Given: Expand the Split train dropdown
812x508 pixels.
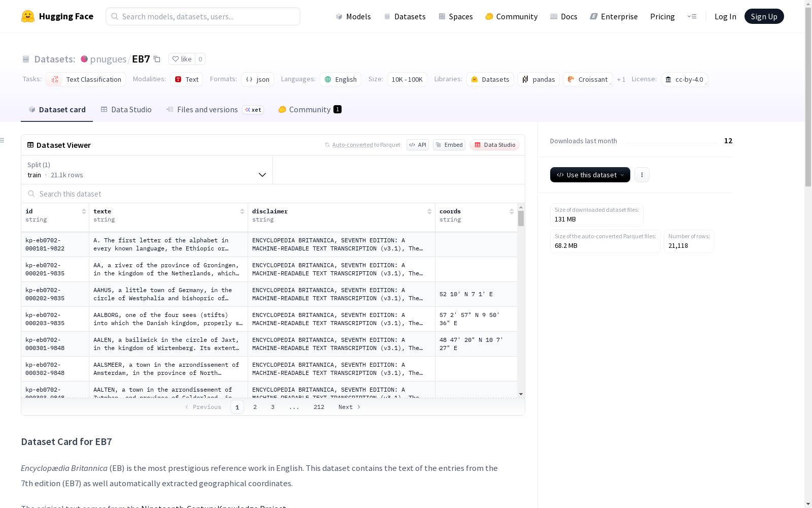Looking at the screenshot, I should pyautogui.click(x=147, y=170).
